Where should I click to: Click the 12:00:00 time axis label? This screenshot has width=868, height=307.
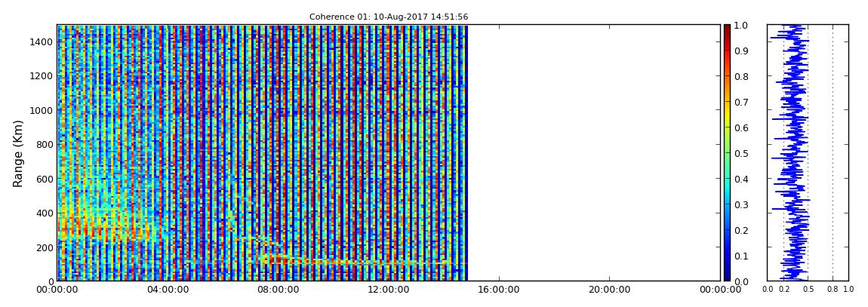click(x=389, y=290)
